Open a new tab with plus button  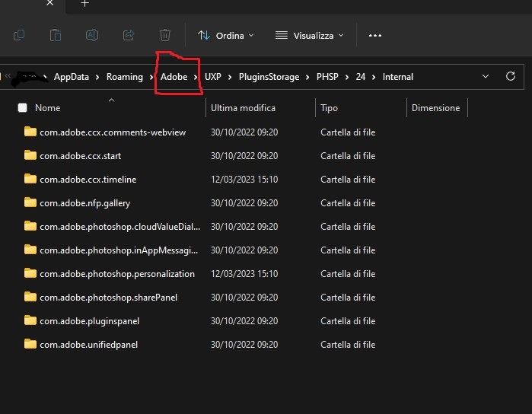coord(84,3)
